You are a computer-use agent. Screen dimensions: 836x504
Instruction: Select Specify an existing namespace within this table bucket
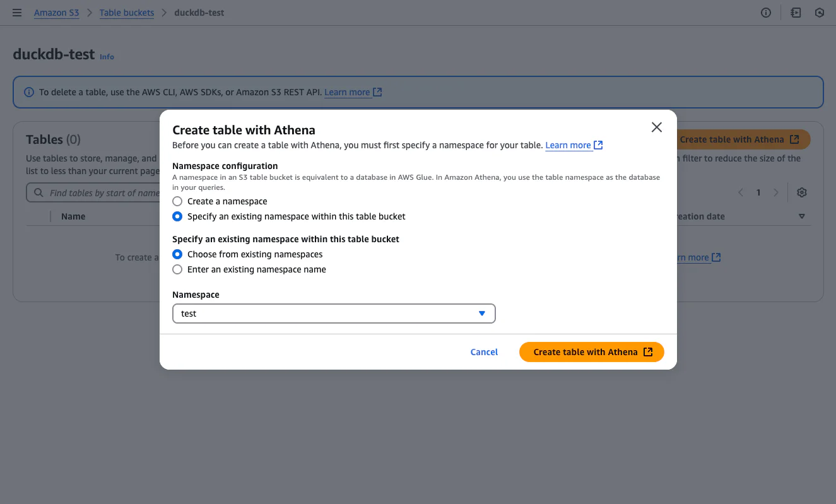[x=177, y=216]
